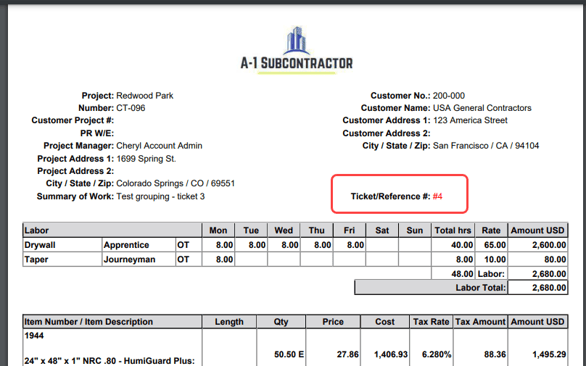The height and width of the screenshot is (366, 586).
Task: Click the 'Customer Project #:' label
Action: click(73, 120)
